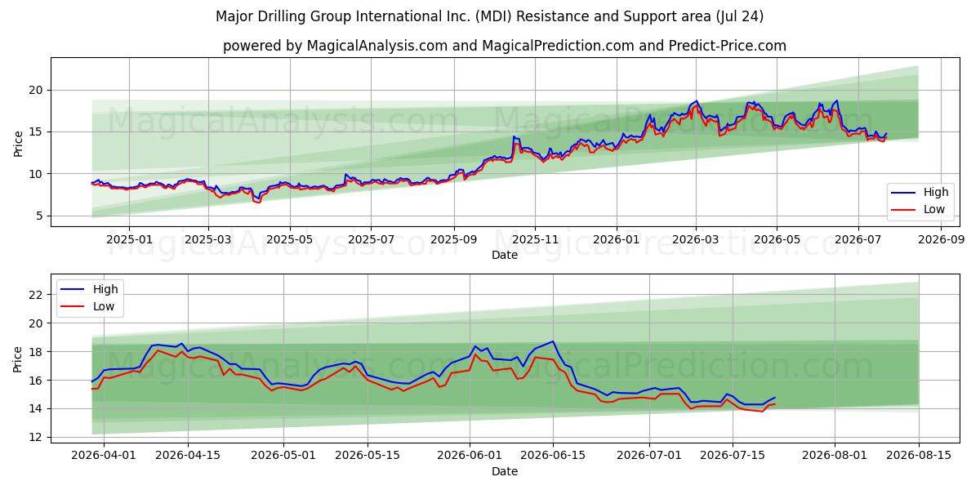
Task: Click the '2025-01' x-axis label in top chart
Action: tap(127, 239)
